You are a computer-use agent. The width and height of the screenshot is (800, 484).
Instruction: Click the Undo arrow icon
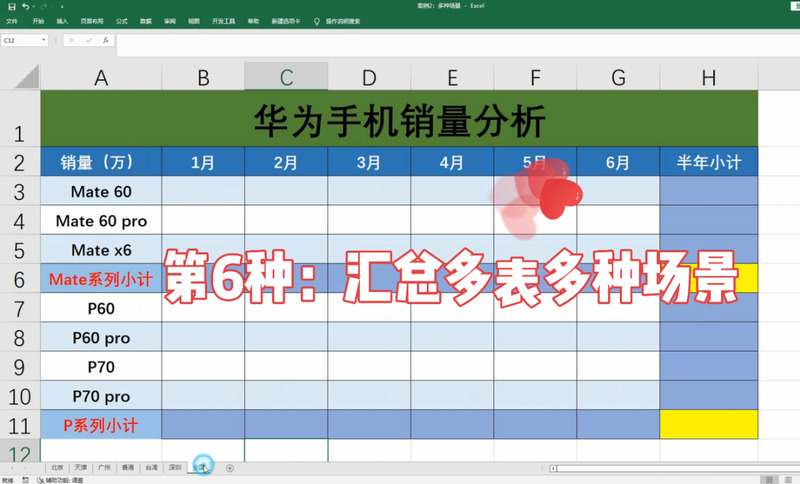(x=25, y=7)
